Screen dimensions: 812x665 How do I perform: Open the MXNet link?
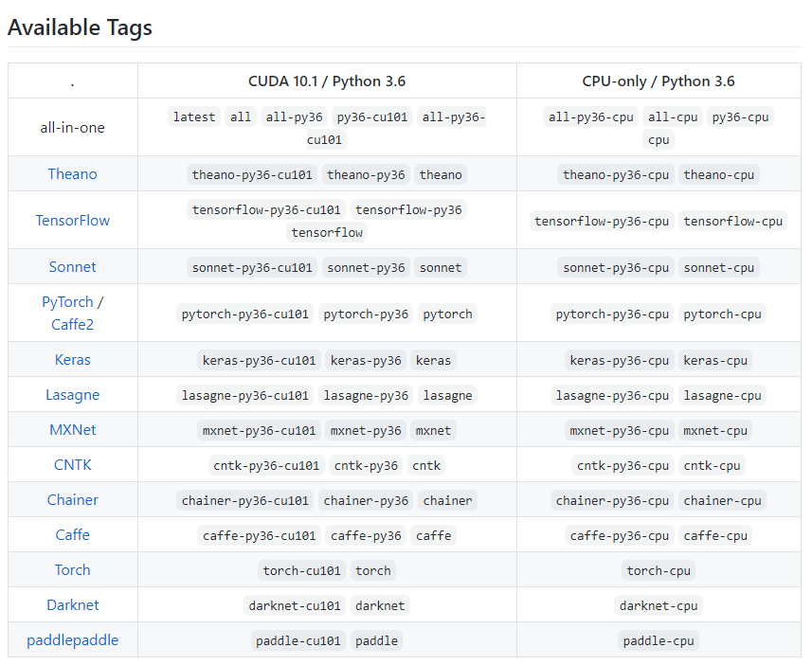coord(73,430)
